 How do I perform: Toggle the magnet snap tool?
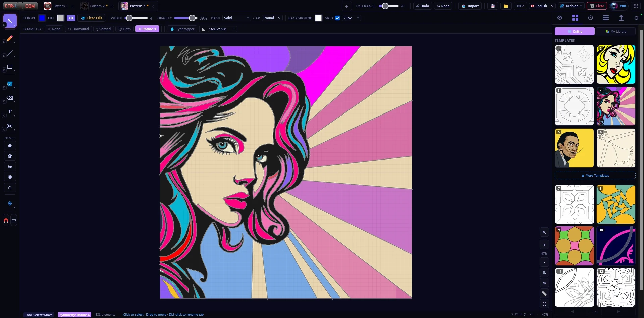(x=6, y=221)
